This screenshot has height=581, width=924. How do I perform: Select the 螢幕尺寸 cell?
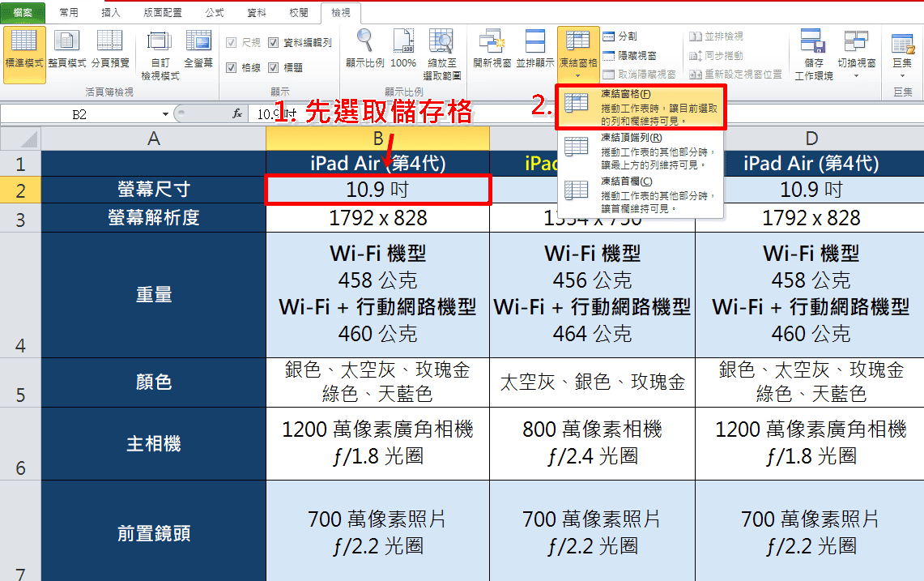pyautogui.click(x=153, y=190)
